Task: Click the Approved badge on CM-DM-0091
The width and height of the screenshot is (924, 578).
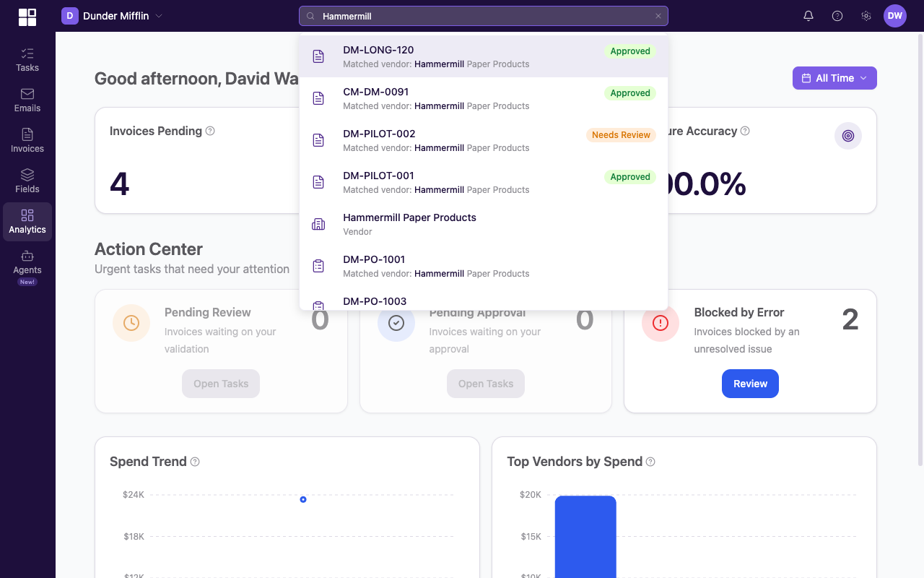Action: (630, 93)
